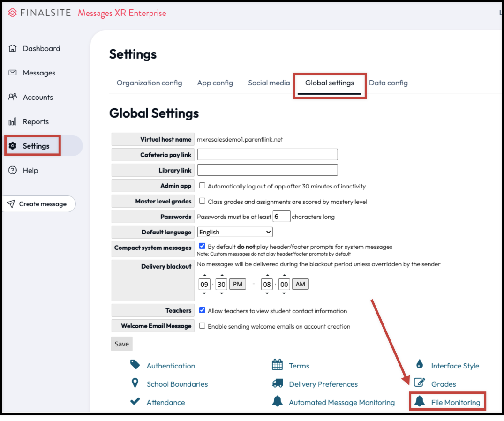Enable sending welcome emails on account creation
This screenshot has height=421, width=504.
(x=202, y=326)
